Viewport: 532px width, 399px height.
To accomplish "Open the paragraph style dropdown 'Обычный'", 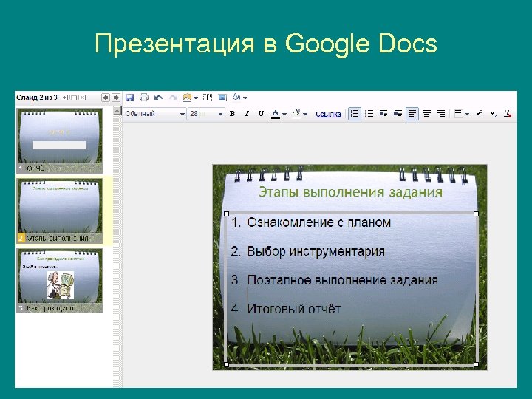I will [154, 114].
